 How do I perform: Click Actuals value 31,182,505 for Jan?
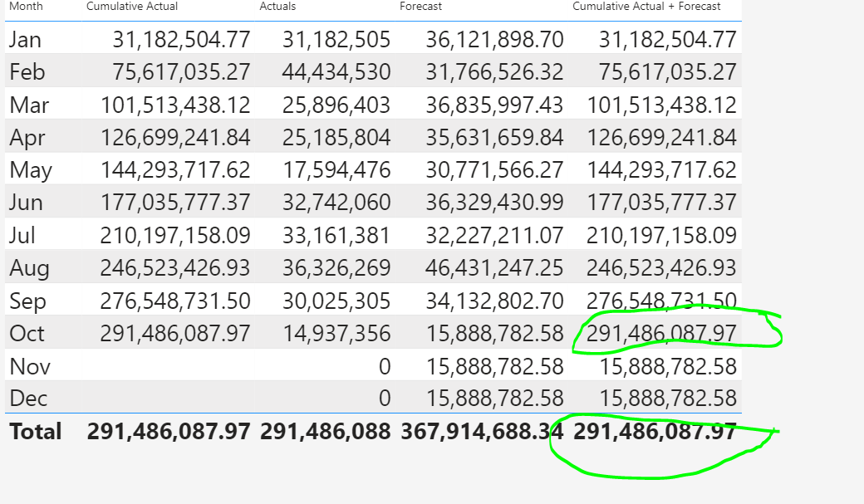click(336, 40)
